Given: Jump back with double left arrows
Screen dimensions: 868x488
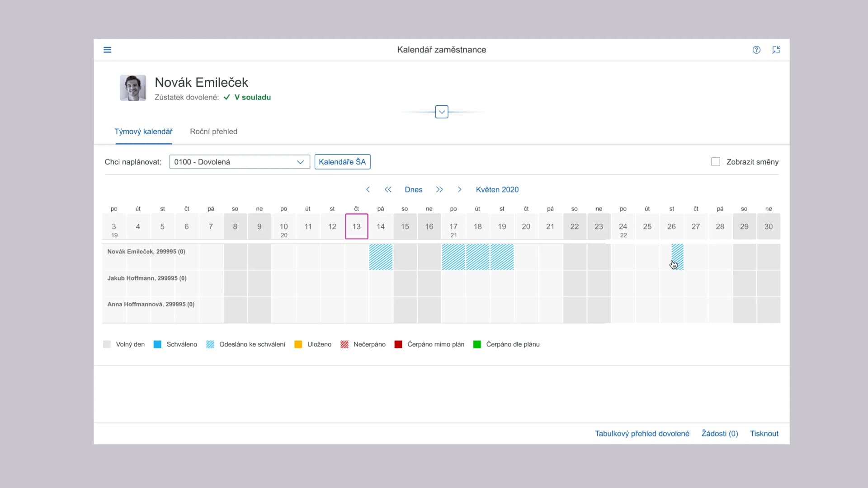Looking at the screenshot, I should coord(388,190).
